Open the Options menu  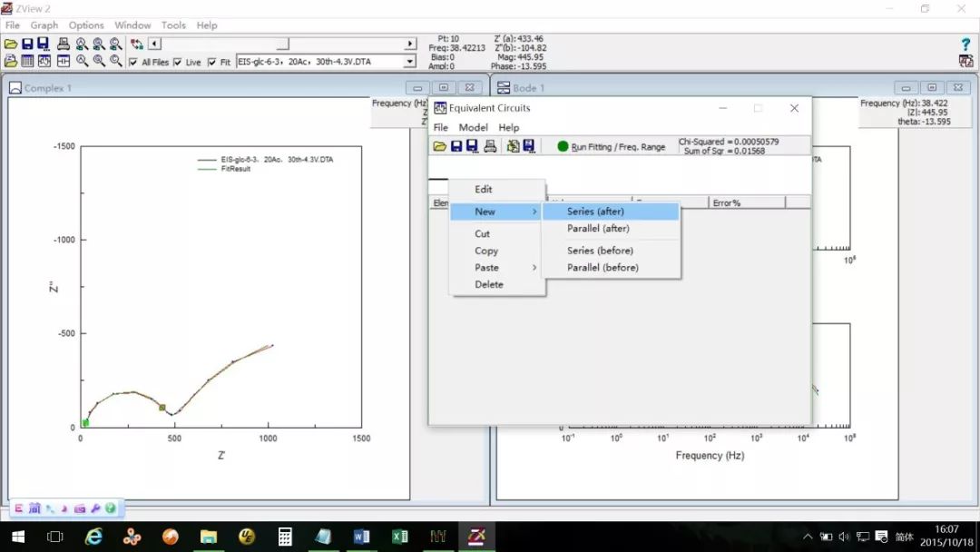click(86, 25)
